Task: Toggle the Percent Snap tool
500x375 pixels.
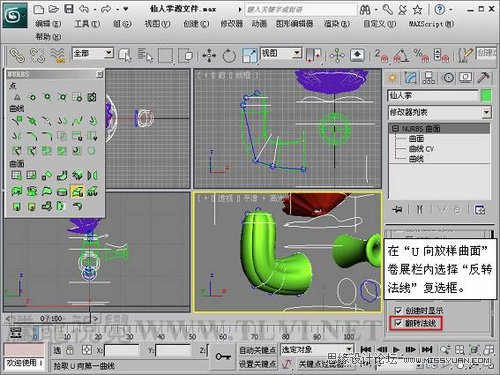Action: 421,55
